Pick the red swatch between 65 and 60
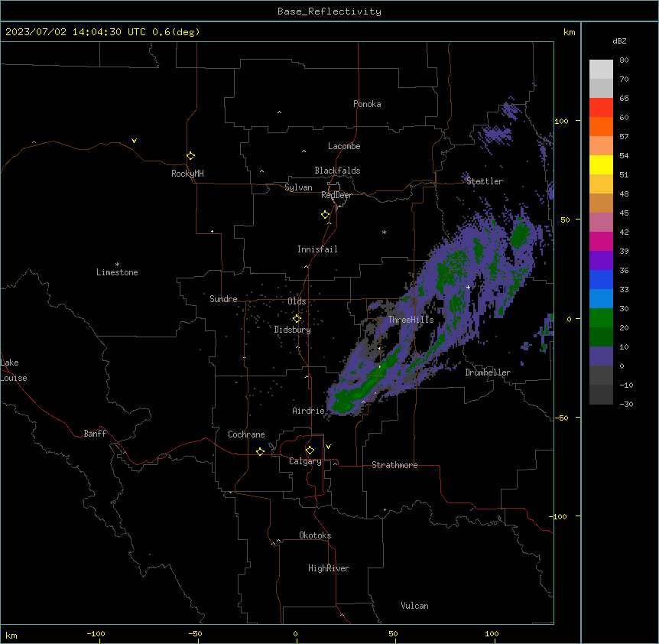This screenshot has width=659, height=644. (601, 107)
